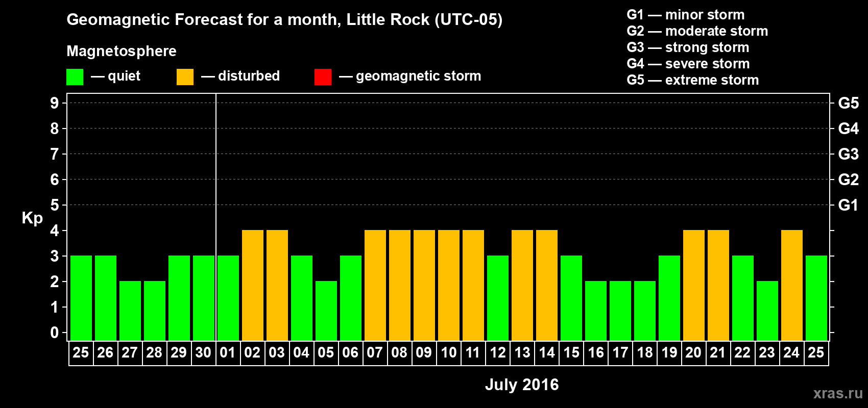The width and height of the screenshot is (868, 408).
Task: Click the 'G3 — strong storm' legend line
Action: tap(688, 47)
